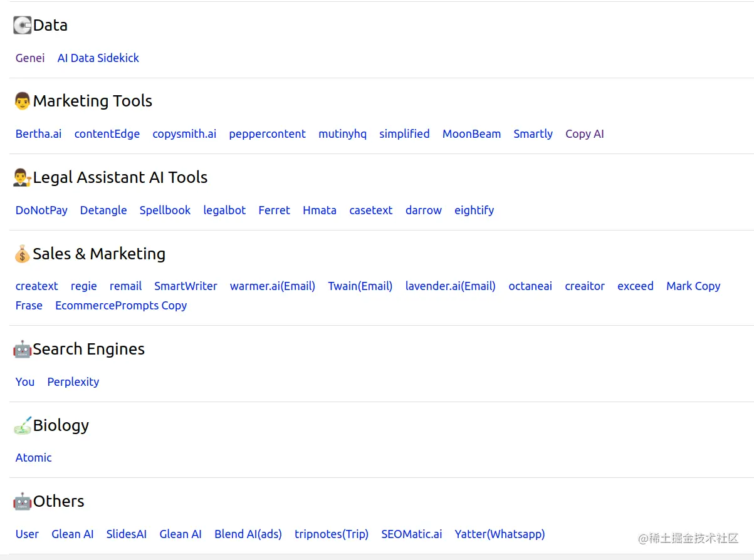754x560 pixels.
Task: Open the Genei link
Action: click(30, 58)
